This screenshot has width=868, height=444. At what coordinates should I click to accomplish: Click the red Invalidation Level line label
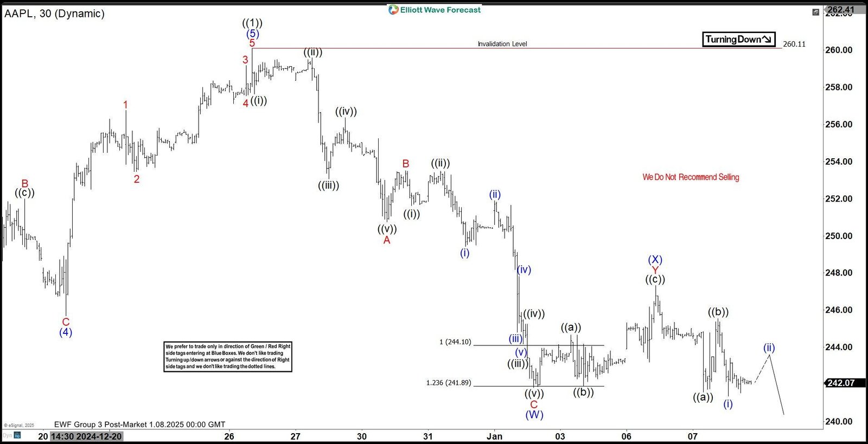point(502,44)
